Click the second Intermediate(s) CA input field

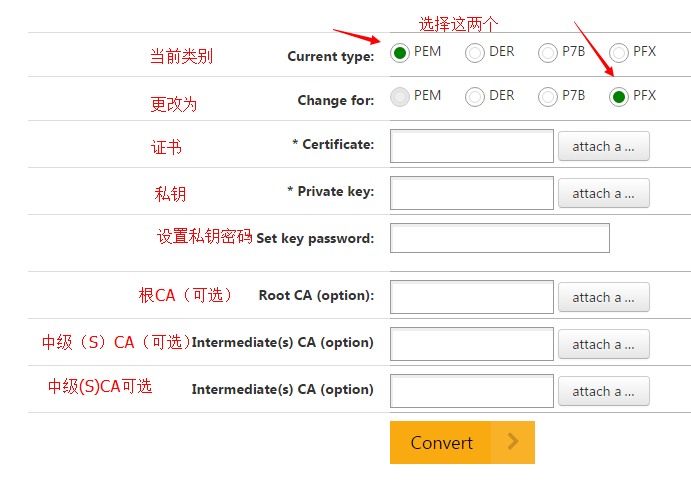pyautogui.click(x=471, y=391)
